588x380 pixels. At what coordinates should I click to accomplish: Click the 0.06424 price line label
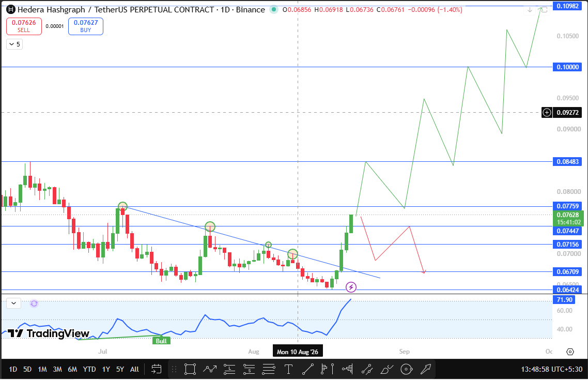[567, 290]
